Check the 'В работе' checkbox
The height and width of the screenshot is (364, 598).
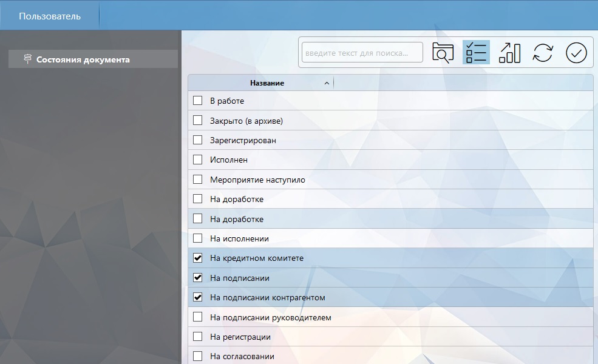coord(197,101)
